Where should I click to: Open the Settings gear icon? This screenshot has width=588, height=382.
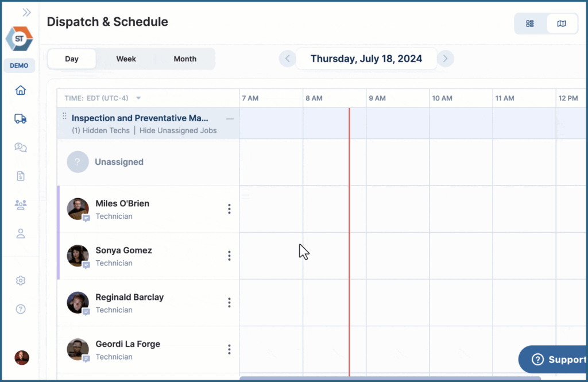coord(21,280)
